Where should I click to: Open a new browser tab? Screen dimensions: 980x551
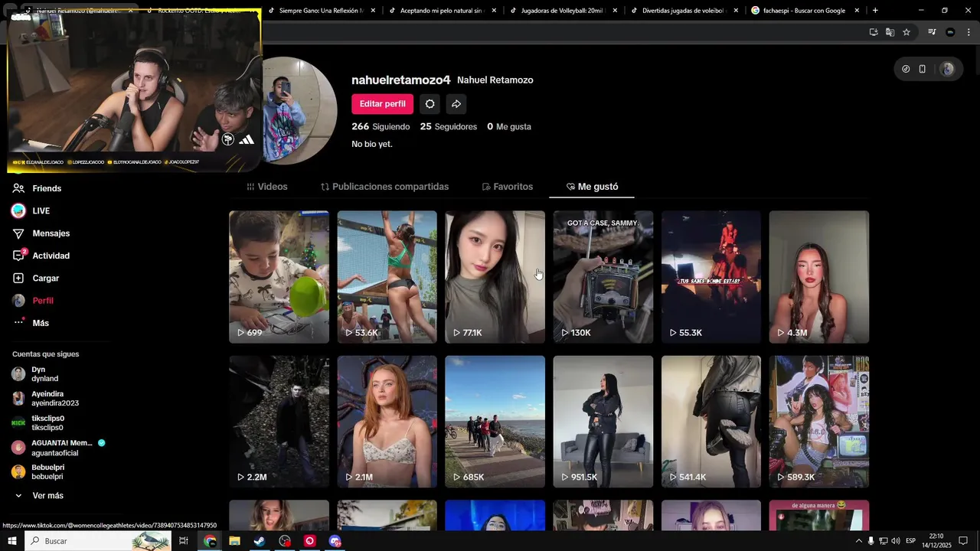(x=875, y=11)
